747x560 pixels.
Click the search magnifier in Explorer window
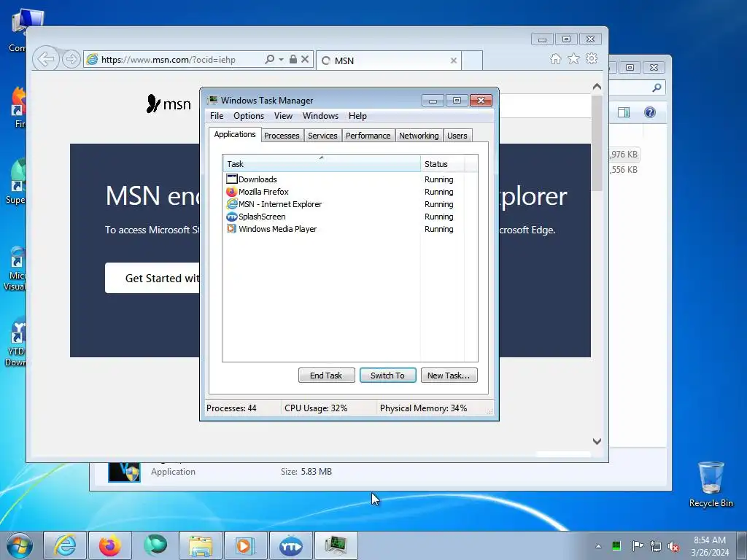point(657,87)
